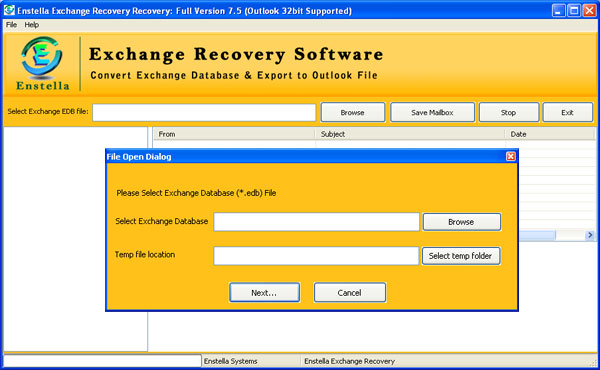600x370 pixels.
Task: Click the Cancel button in the dialog
Action: click(x=350, y=293)
